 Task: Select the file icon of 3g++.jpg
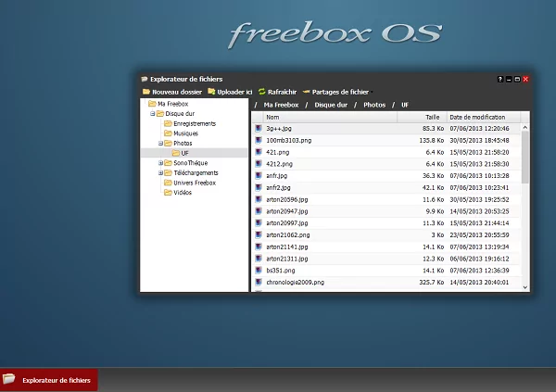[259, 129]
